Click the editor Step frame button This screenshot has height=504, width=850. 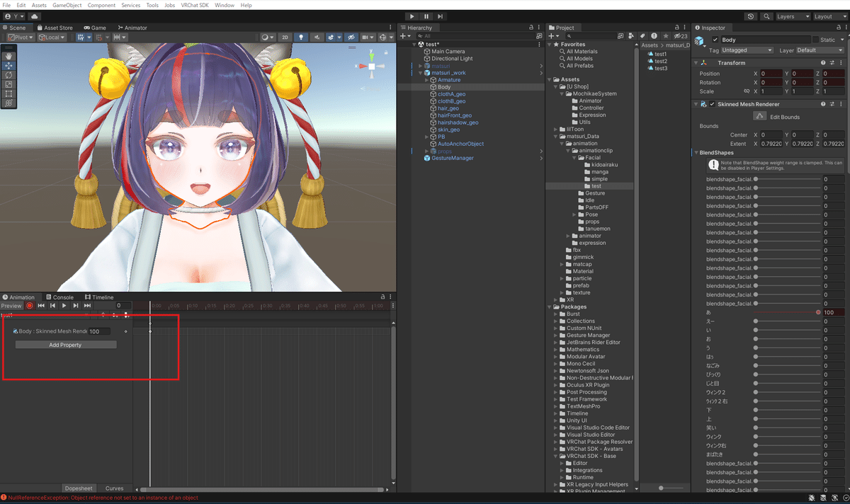[441, 16]
